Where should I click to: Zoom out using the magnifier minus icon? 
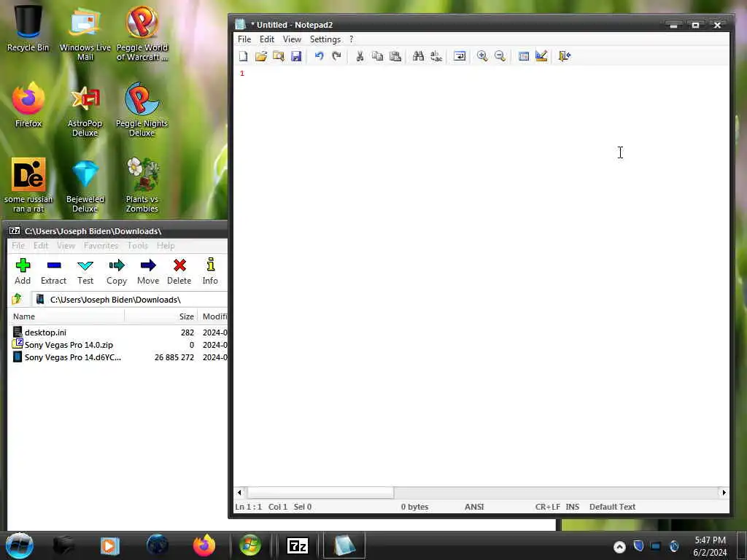click(x=500, y=56)
